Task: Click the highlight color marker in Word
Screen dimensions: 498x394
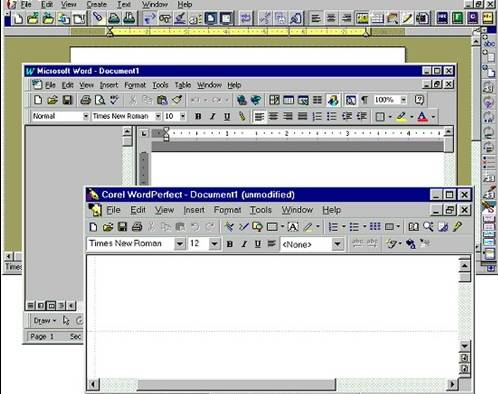Action: pyautogui.click(x=402, y=116)
